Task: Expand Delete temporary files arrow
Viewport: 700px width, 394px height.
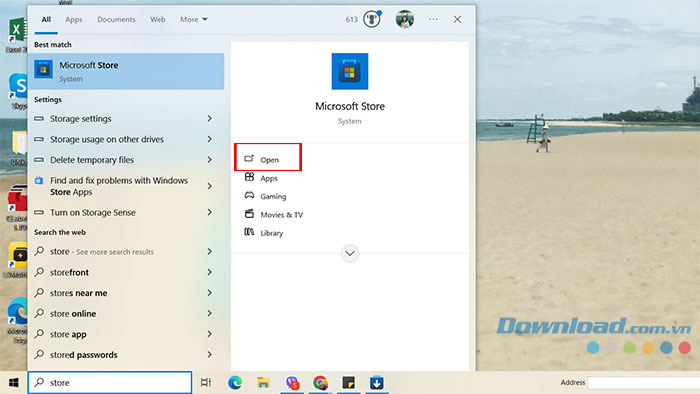Action: [x=209, y=159]
